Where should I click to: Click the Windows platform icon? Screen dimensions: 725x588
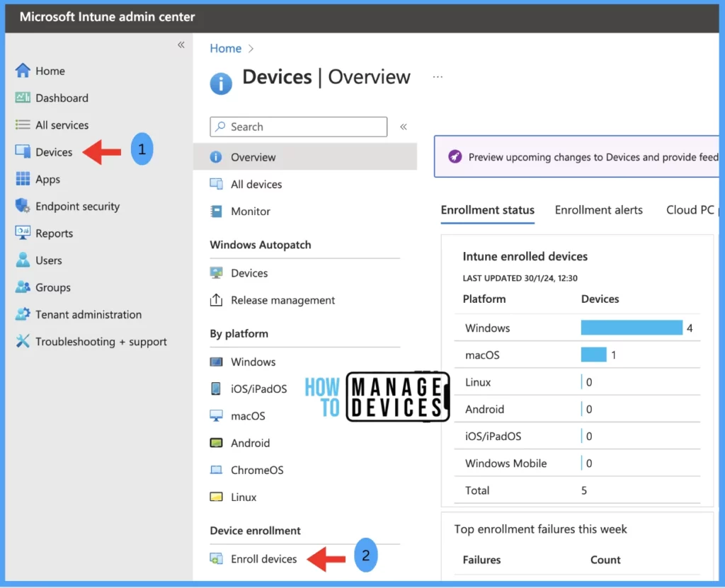click(x=216, y=362)
